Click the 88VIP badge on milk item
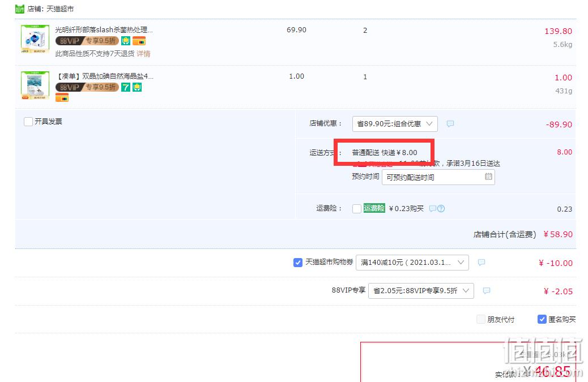The width and height of the screenshot is (588, 382). pos(87,41)
